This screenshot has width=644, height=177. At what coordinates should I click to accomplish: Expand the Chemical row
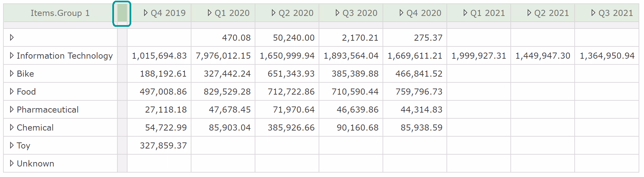(12, 127)
